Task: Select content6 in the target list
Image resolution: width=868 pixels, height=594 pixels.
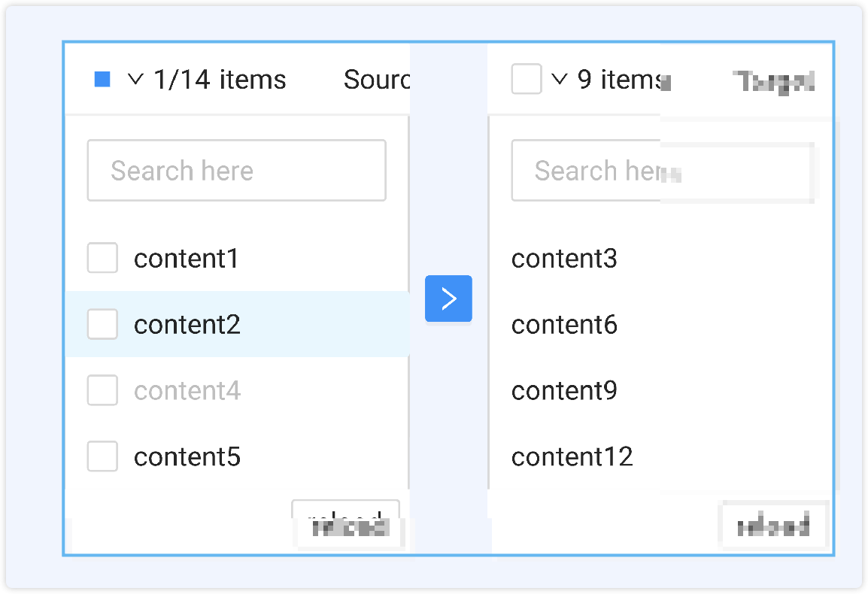Action: [x=564, y=325]
